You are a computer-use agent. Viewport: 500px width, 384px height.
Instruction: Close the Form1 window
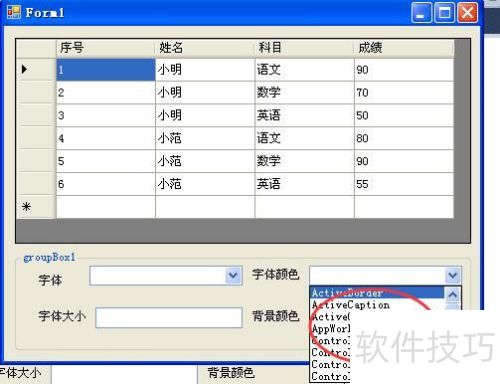[x=467, y=13]
